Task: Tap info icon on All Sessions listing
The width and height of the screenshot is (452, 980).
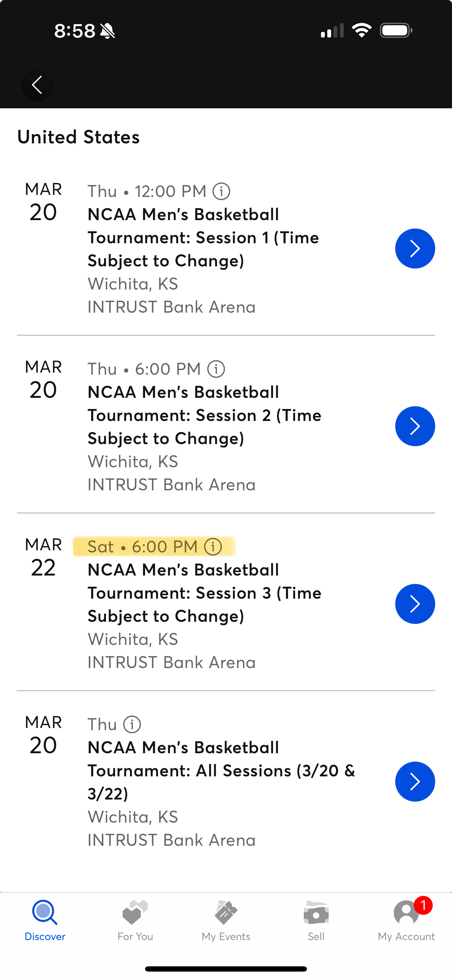Action: pyautogui.click(x=132, y=724)
